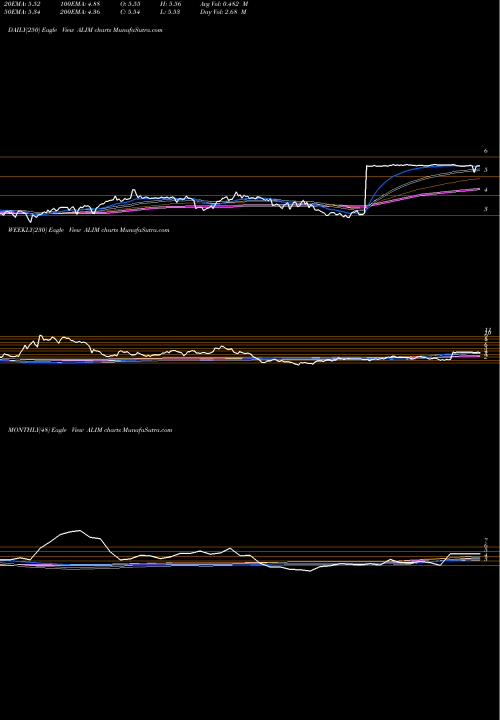Click the daily chart axis label 6
The height and width of the screenshot is (720, 500).
pyautogui.click(x=485, y=151)
